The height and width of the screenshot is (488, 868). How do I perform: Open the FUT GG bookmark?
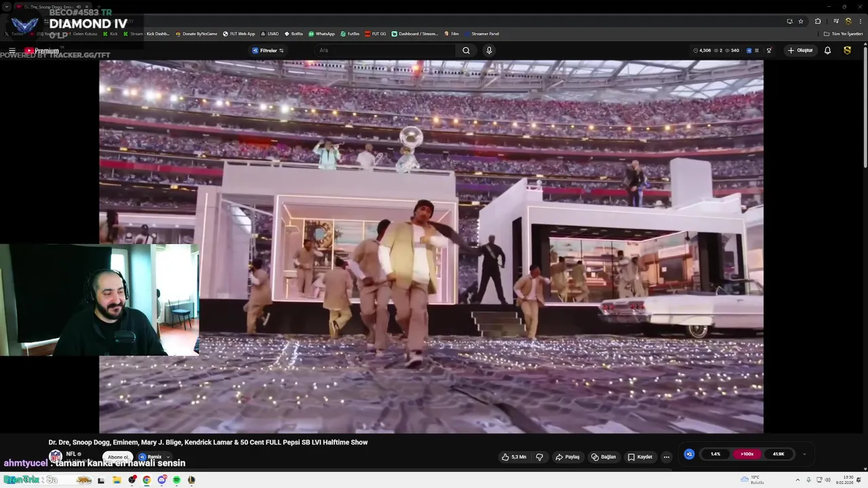(x=376, y=34)
